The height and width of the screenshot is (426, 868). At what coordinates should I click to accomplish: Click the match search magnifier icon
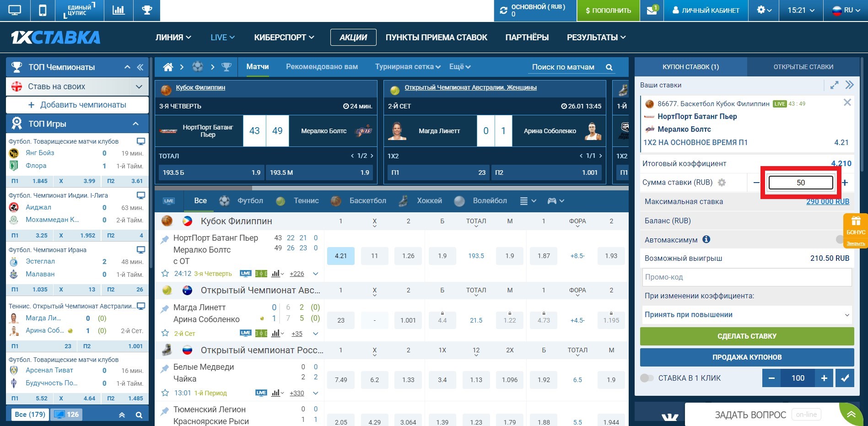tap(609, 67)
